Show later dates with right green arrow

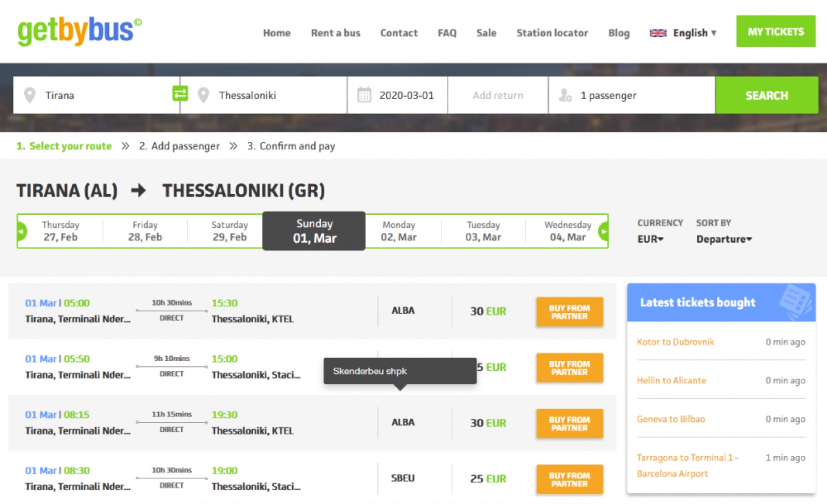point(603,231)
